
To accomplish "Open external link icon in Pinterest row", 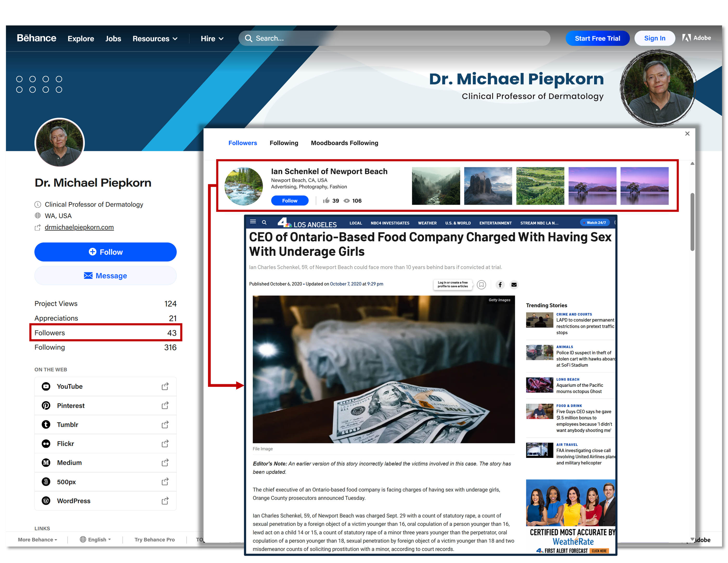I will point(165,406).
